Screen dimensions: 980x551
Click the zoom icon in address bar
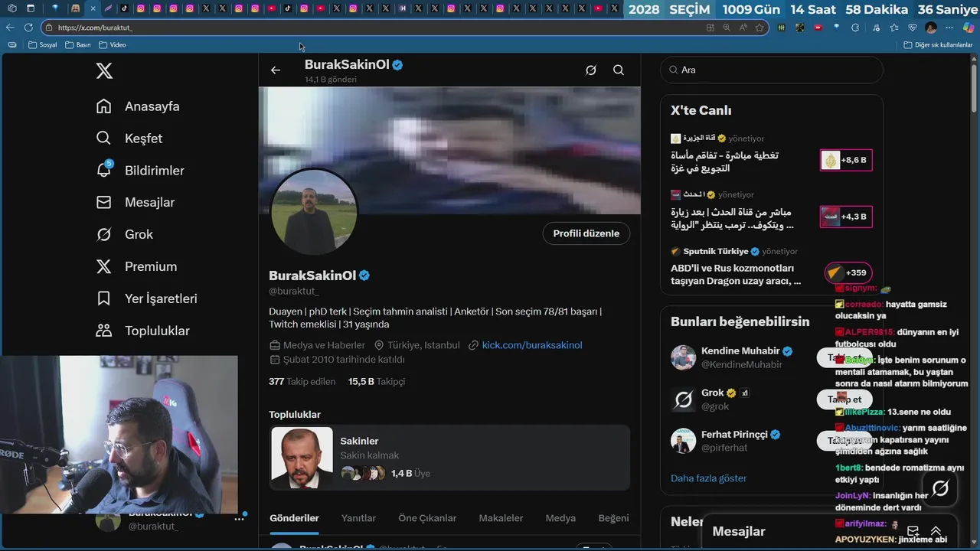click(x=727, y=28)
